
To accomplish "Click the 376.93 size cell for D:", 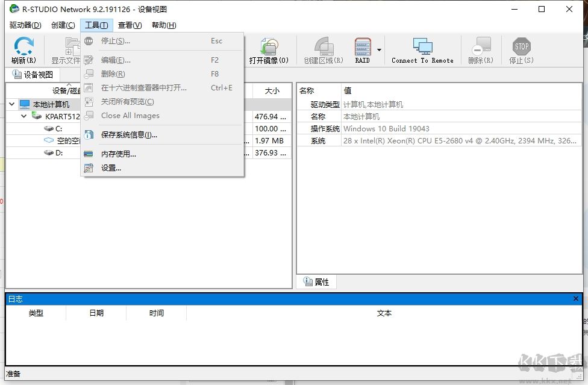I will pyautogui.click(x=271, y=152).
